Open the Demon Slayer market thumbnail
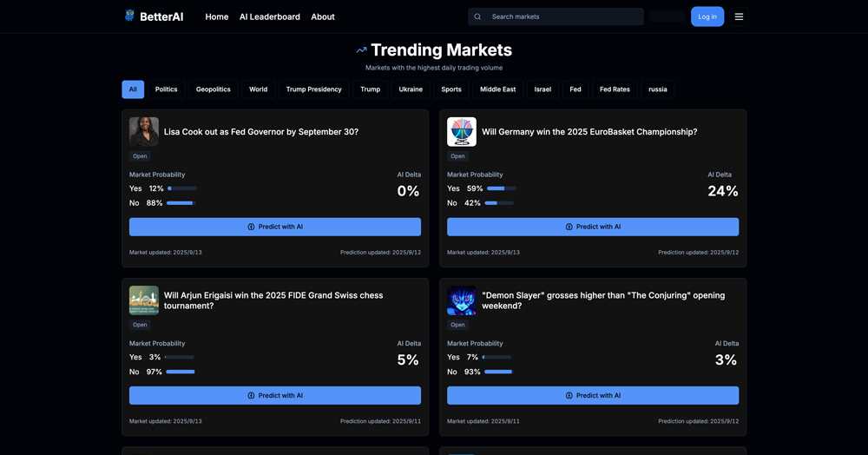The height and width of the screenshot is (455, 868). 462,300
